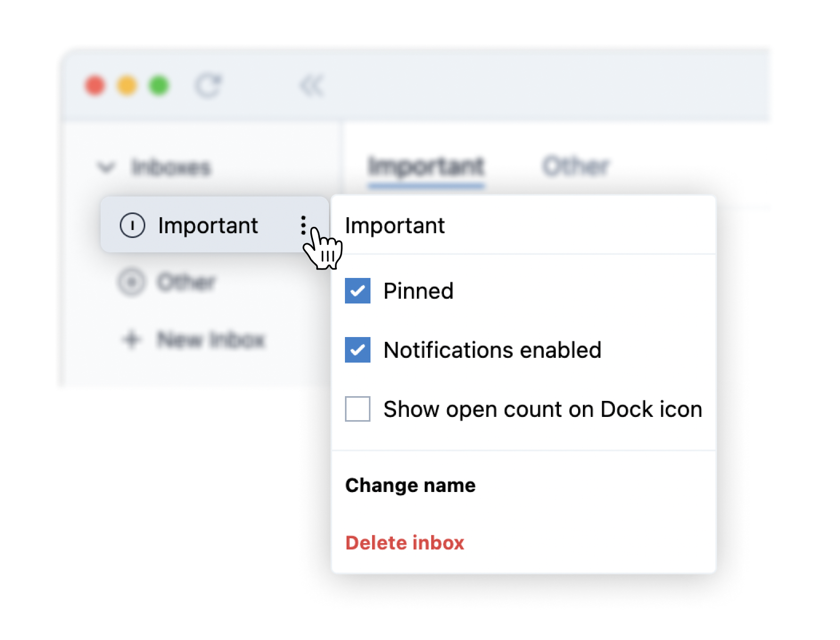Disable the Notifications enabled checkbox

[358, 350]
